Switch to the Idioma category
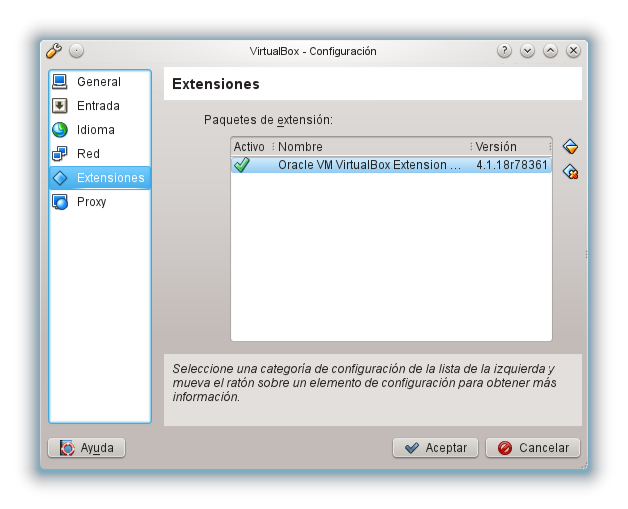Screen dimensions: 628x509 100,130
